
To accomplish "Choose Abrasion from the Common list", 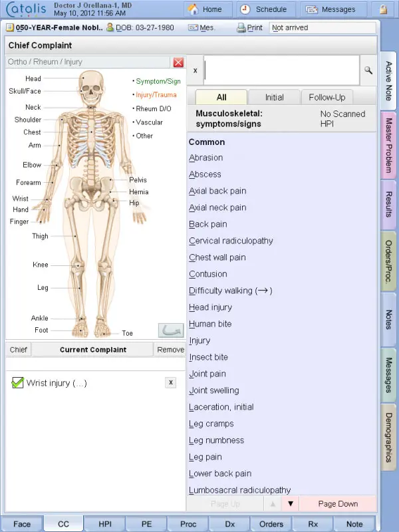I will coord(205,158).
